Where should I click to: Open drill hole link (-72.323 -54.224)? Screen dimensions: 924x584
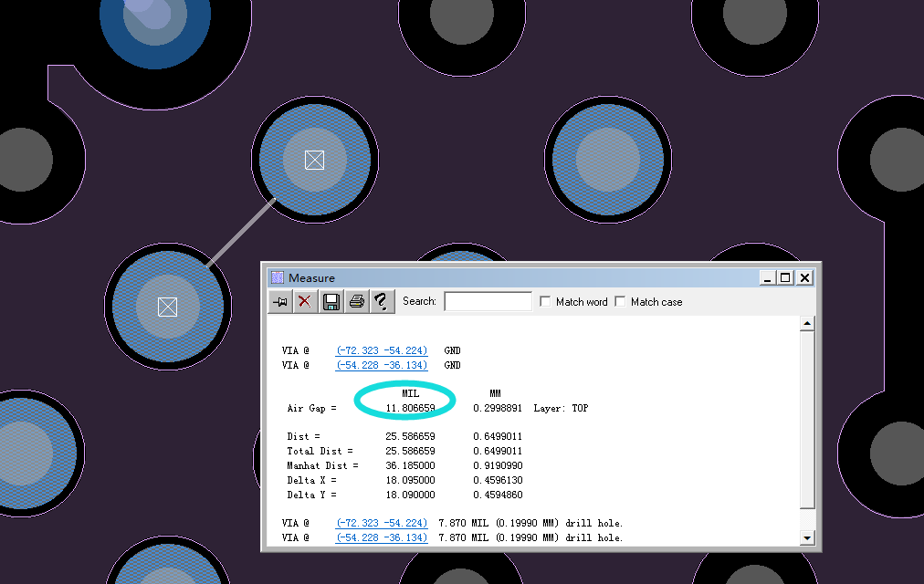click(x=382, y=523)
